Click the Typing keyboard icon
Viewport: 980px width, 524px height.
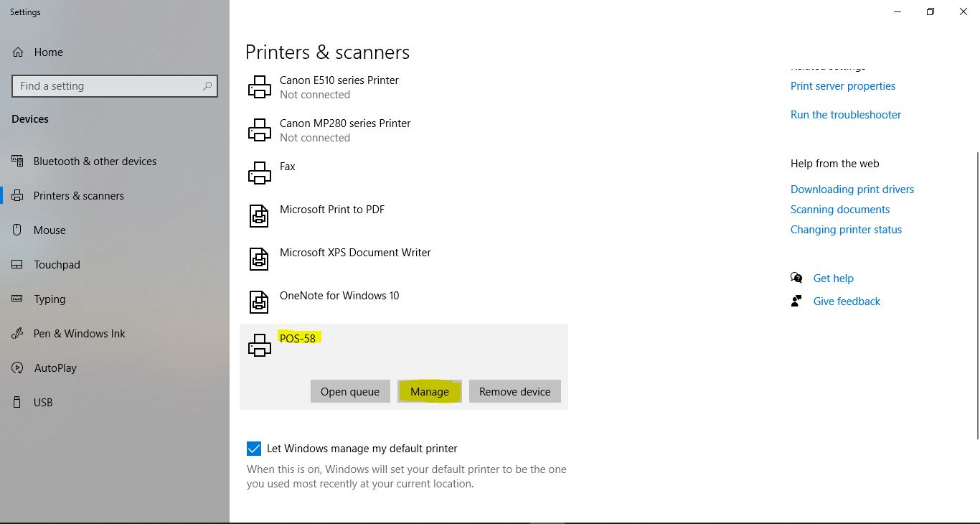click(18, 299)
